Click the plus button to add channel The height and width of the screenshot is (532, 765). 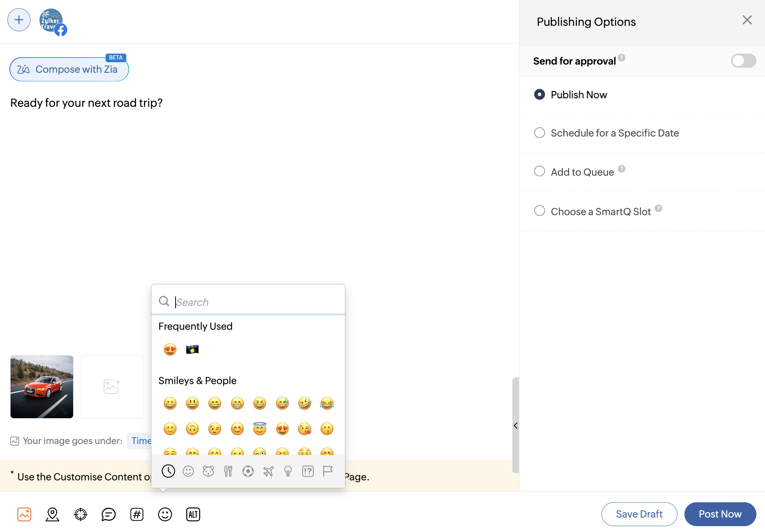coord(19,20)
